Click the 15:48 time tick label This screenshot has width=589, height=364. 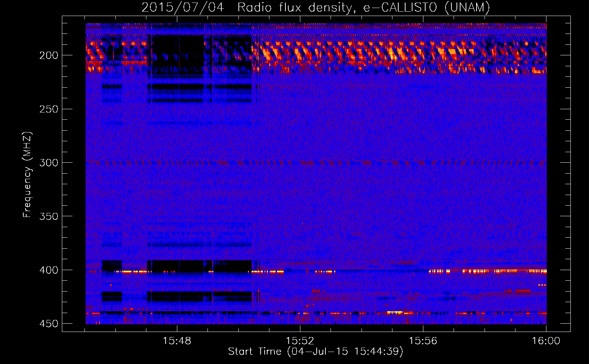click(177, 341)
